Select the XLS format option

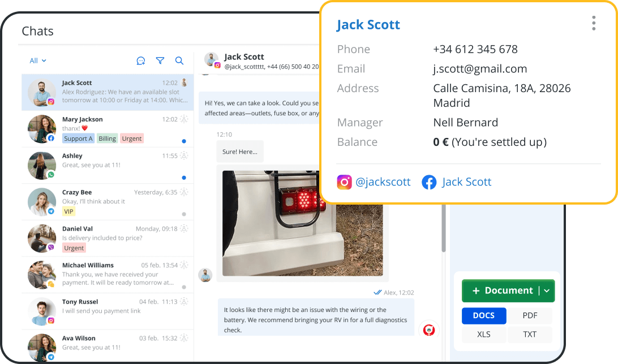[483, 334]
